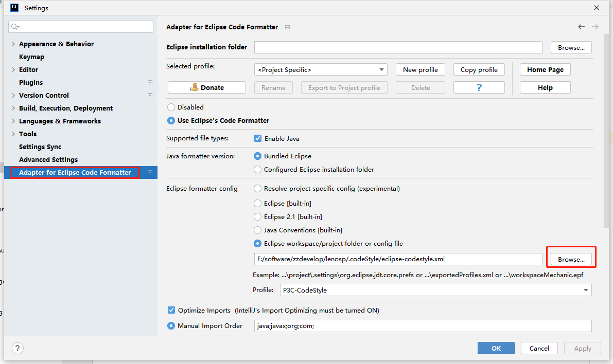Click the forward navigation arrow icon

coord(595,27)
